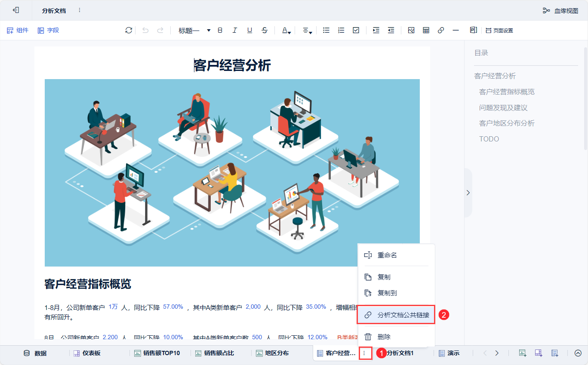Choose 复制 from the context menu
The width and height of the screenshot is (588, 365).
pyautogui.click(x=396, y=277)
